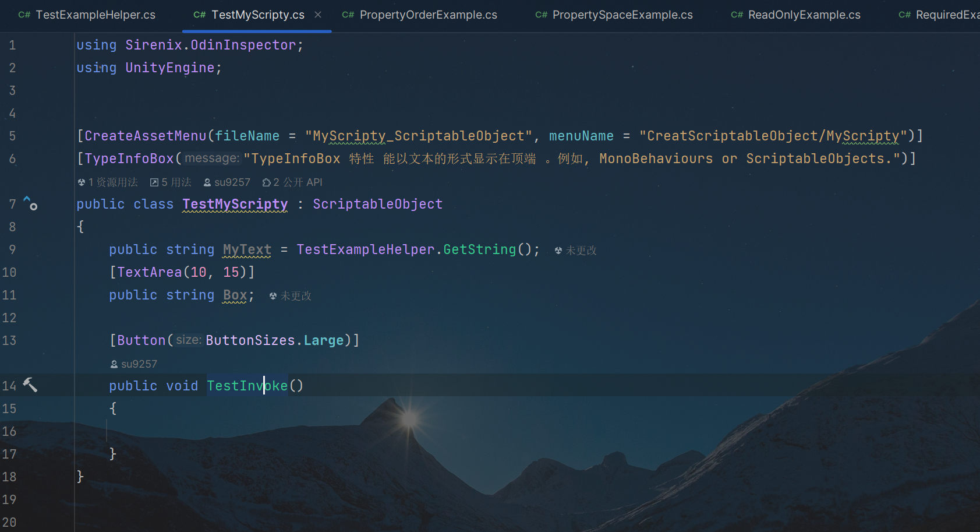Click the C# file icon on PropertyOrderExample.cs tab
Viewport: 980px width, 532px height.
point(348,15)
